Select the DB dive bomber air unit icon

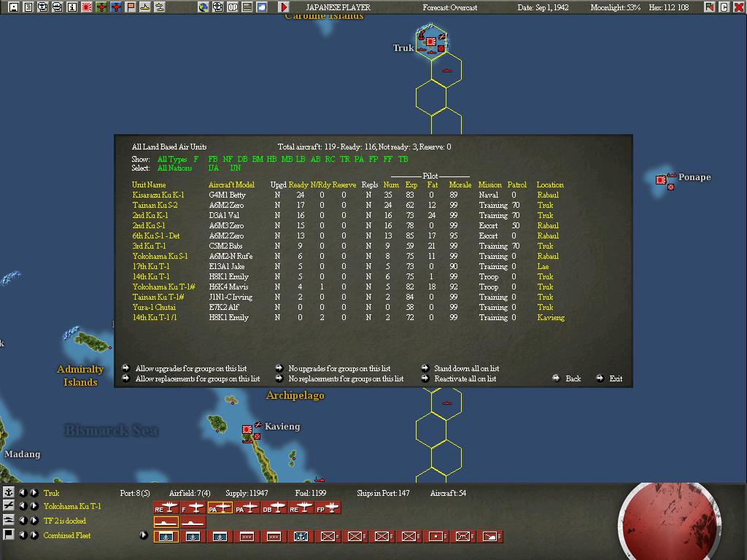(x=274, y=508)
